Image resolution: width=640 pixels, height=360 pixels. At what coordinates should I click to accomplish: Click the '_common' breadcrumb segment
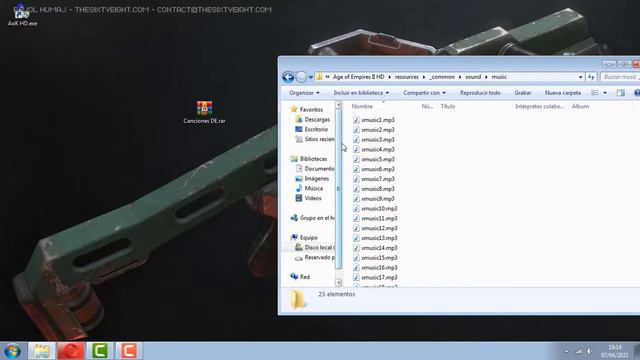(x=442, y=77)
